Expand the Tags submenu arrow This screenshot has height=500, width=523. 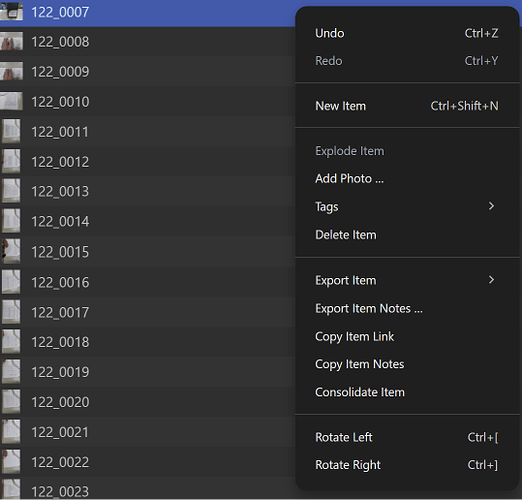pyautogui.click(x=491, y=206)
